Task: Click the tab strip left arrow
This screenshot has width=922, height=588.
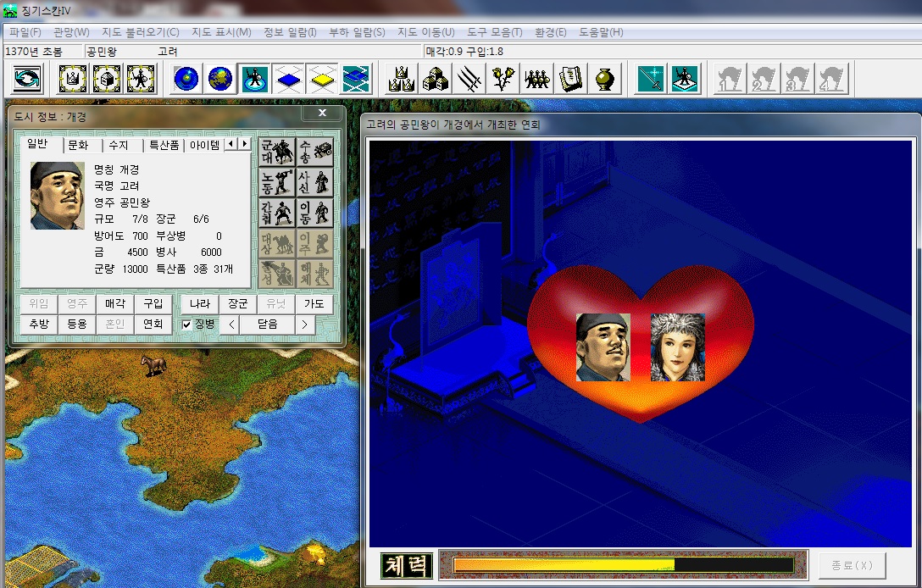Action: tap(231, 143)
